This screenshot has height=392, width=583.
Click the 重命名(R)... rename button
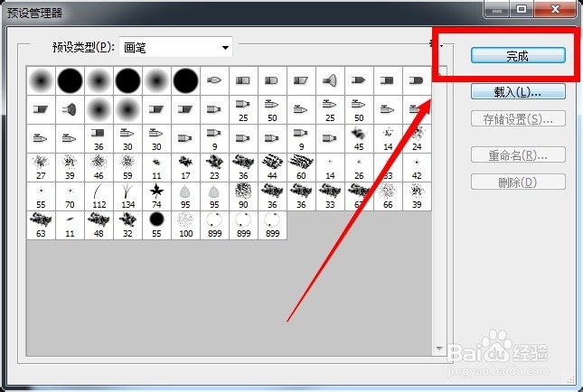coord(518,154)
